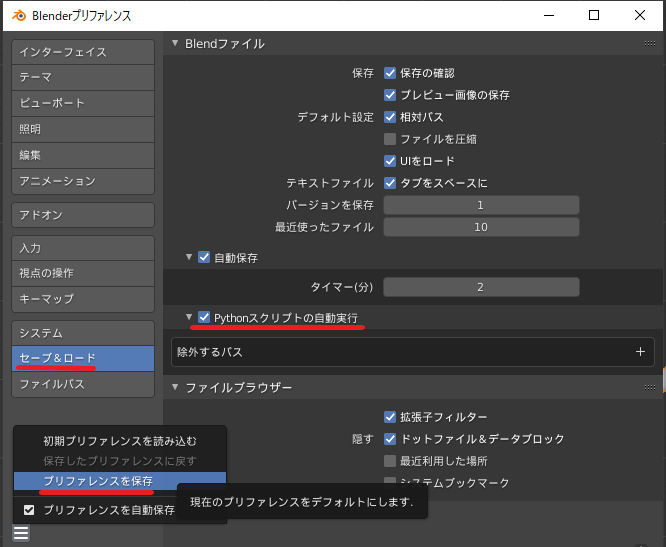Collapse the ファイルブラウザー panel
The height and width of the screenshot is (547, 666).
[x=175, y=387]
